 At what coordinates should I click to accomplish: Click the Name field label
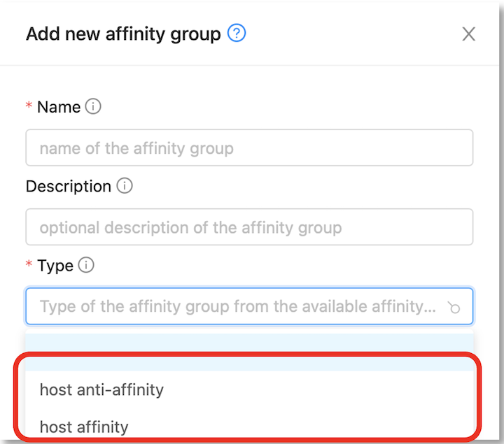[59, 107]
